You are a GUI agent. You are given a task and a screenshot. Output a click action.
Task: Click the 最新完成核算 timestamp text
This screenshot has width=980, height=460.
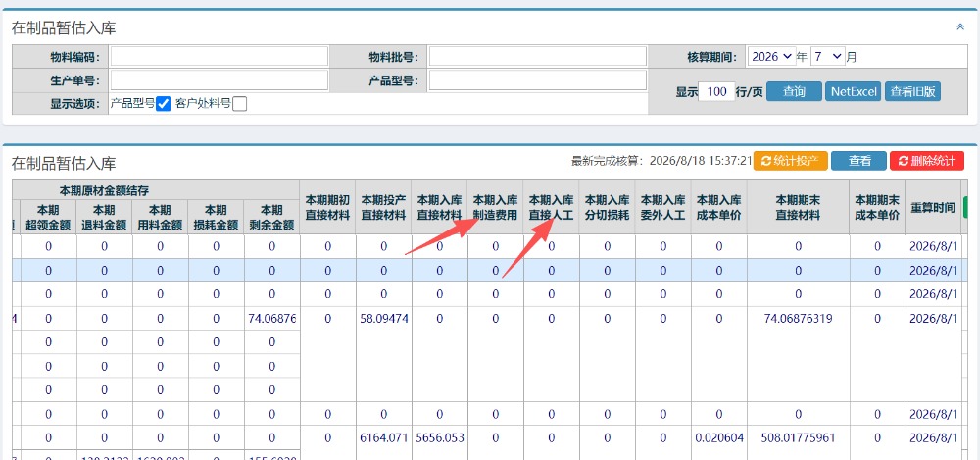click(x=661, y=161)
